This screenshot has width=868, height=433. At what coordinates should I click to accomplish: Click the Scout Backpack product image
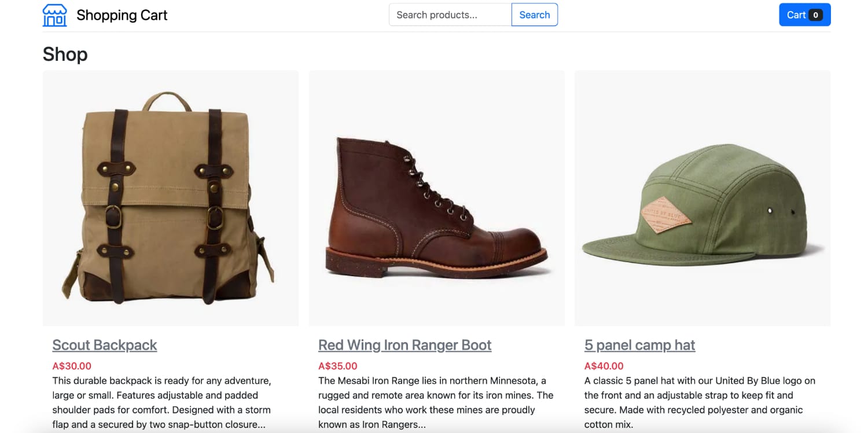point(170,197)
